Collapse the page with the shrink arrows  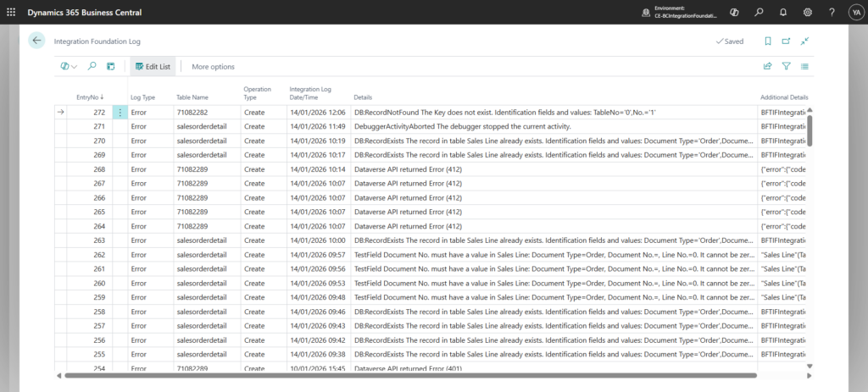804,41
